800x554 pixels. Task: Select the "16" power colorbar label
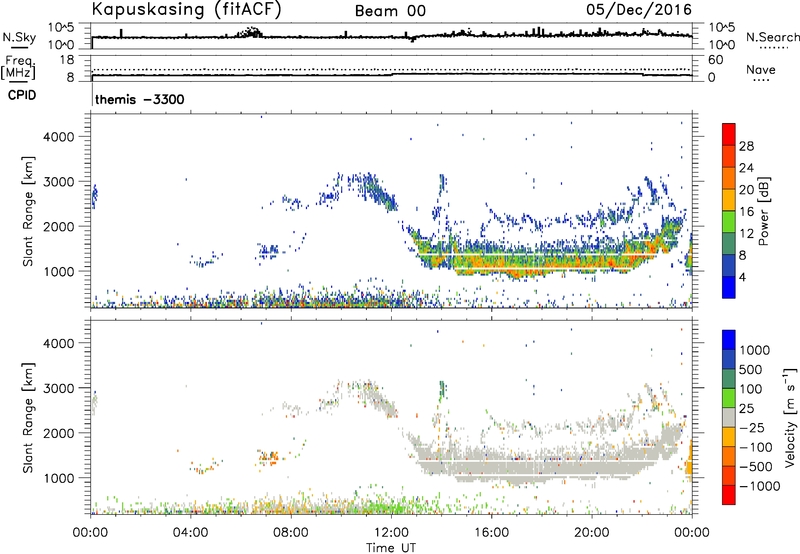(746, 212)
